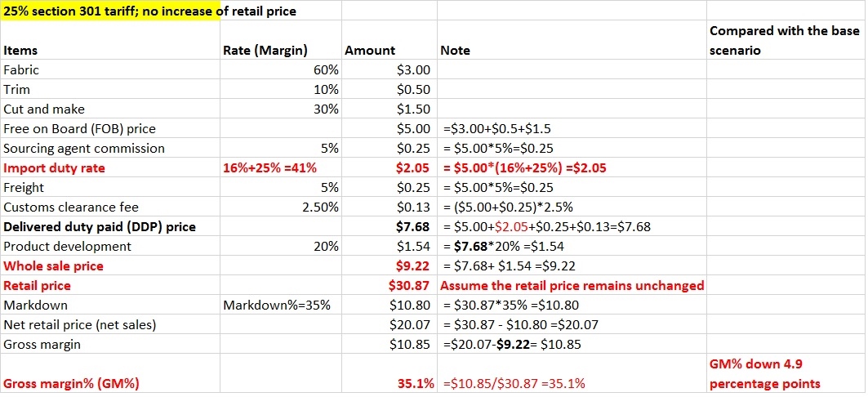Viewport: 868px width, 397px height.
Task: Click the Amount column header cell
Action: pyautogui.click(x=370, y=51)
